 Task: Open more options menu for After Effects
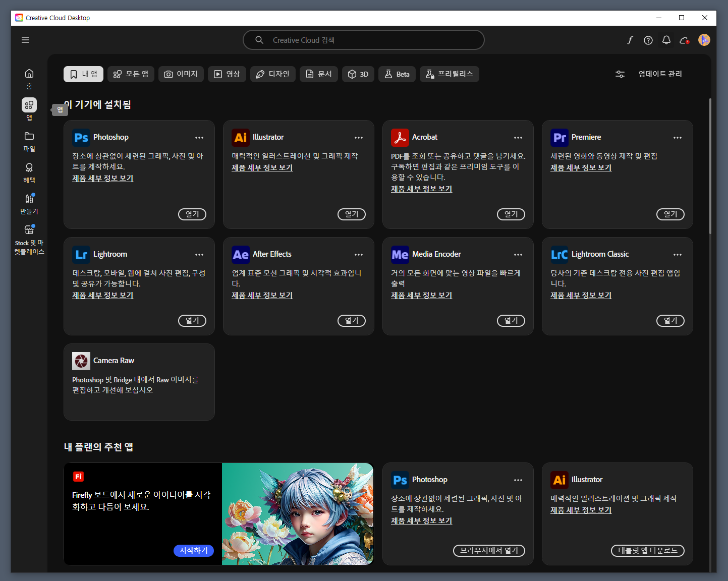pyautogui.click(x=359, y=255)
